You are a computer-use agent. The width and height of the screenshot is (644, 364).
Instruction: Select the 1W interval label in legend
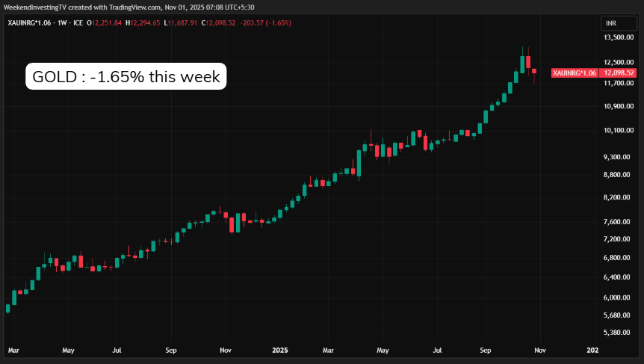coord(61,23)
